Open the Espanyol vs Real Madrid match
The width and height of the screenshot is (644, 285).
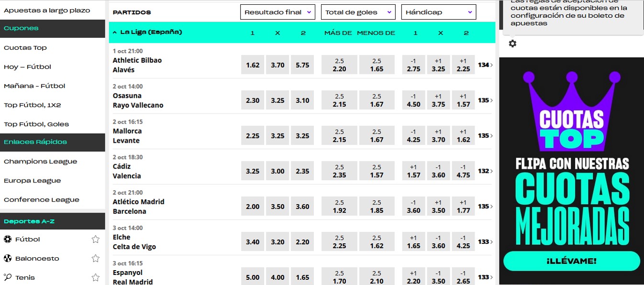133,277
